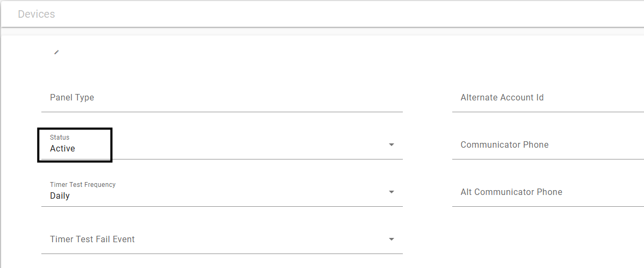The image size is (644, 268).
Task: Click the Alt Communicator Phone placeholder text
Action: [x=511, y=192]
